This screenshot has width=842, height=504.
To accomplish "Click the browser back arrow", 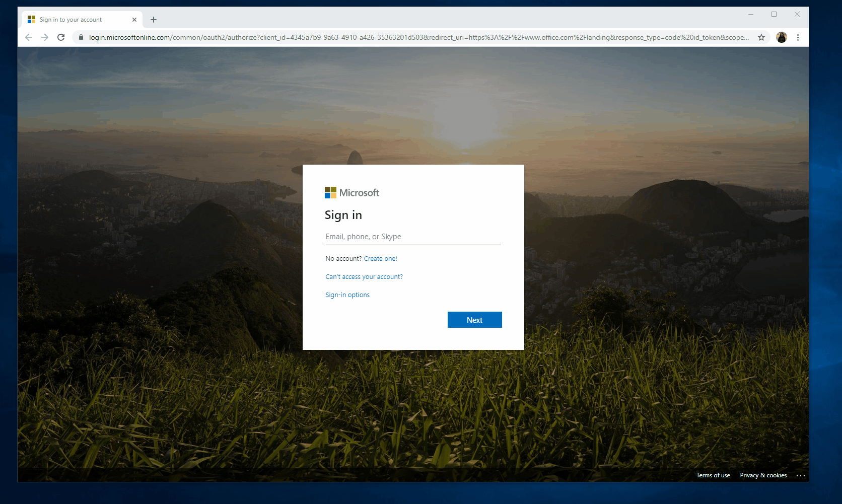I will (x=29, y=37).
